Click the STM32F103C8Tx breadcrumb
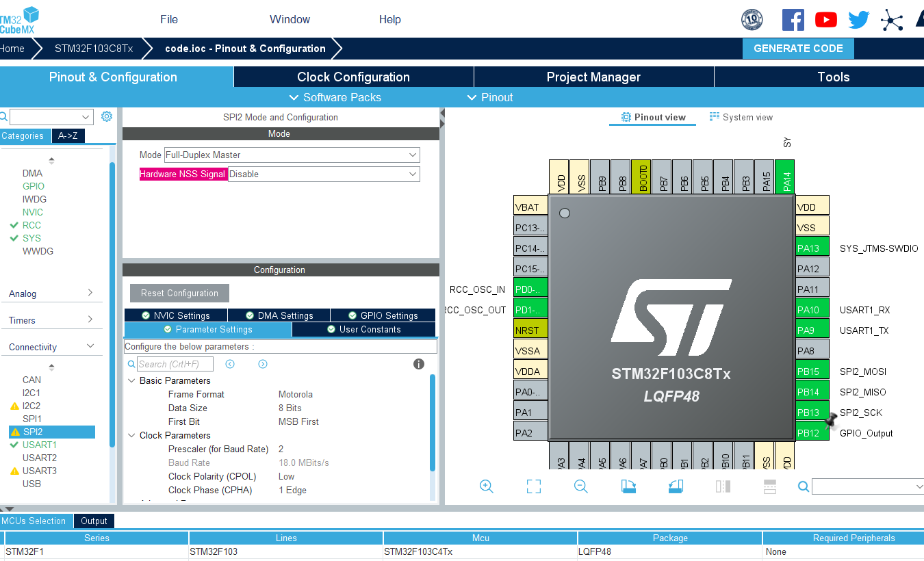 (94, 49)
